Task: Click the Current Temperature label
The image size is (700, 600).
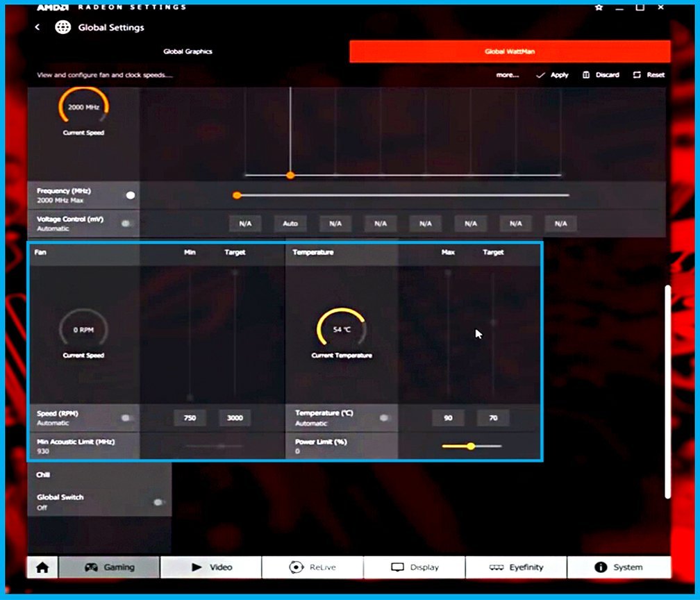Action: click(x=342, y=356)
